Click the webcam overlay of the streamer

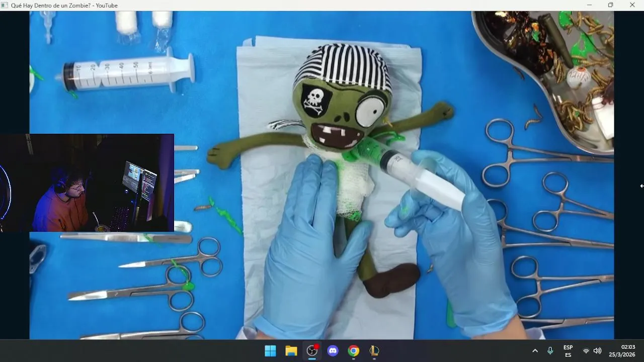click(x=87, y=183)
